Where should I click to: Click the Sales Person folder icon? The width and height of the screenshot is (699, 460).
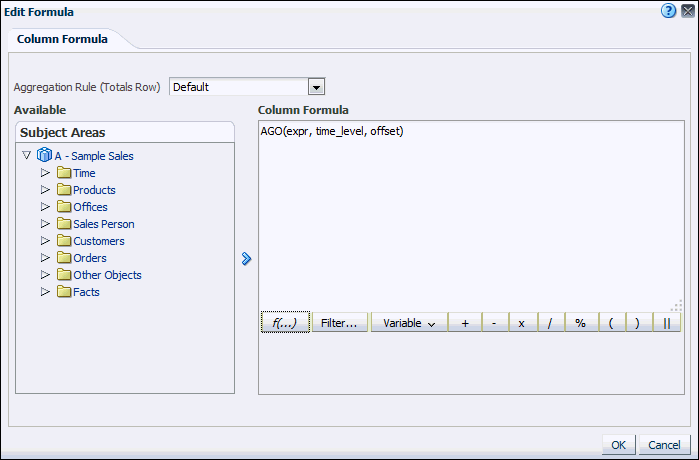pos(64,223)
